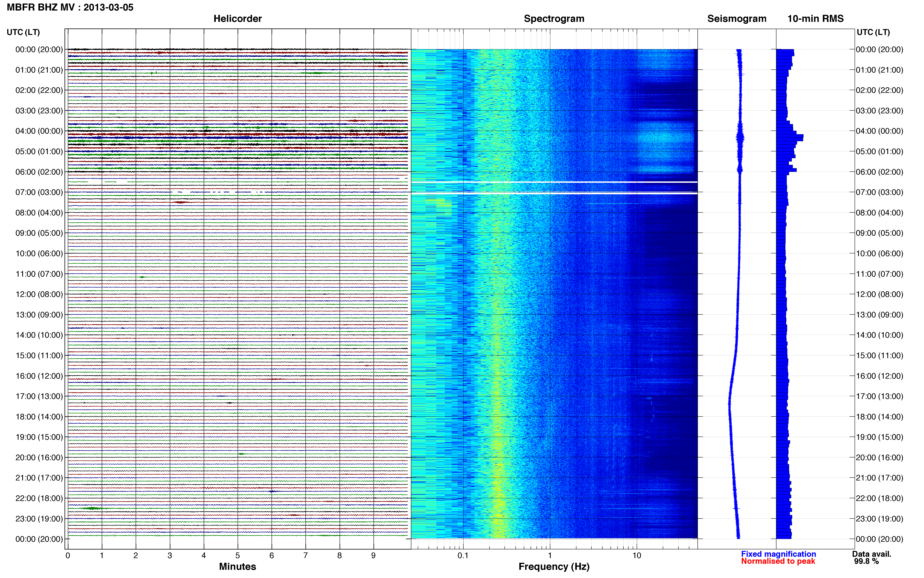Click the "7" tick on the Minutes axis
The height and width of the screenshot is (578, 924).
pyautogui.click(x=306, y=555)
